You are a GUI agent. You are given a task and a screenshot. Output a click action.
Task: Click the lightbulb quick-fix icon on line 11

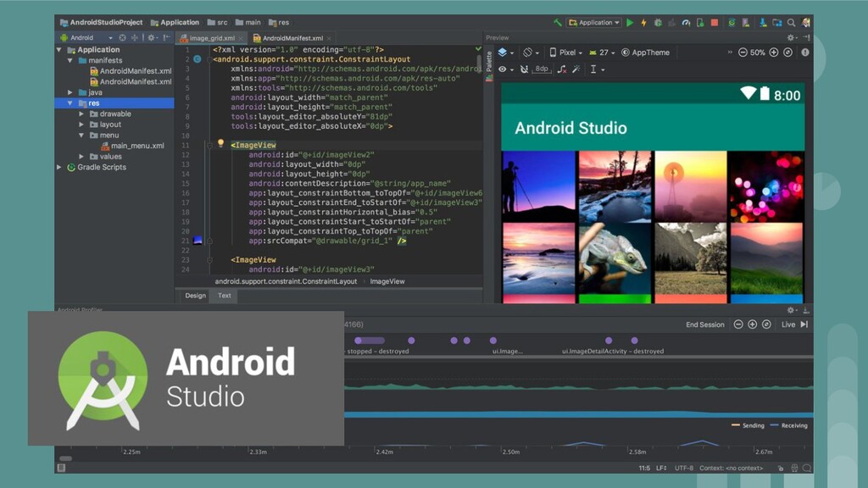(220, 143)
